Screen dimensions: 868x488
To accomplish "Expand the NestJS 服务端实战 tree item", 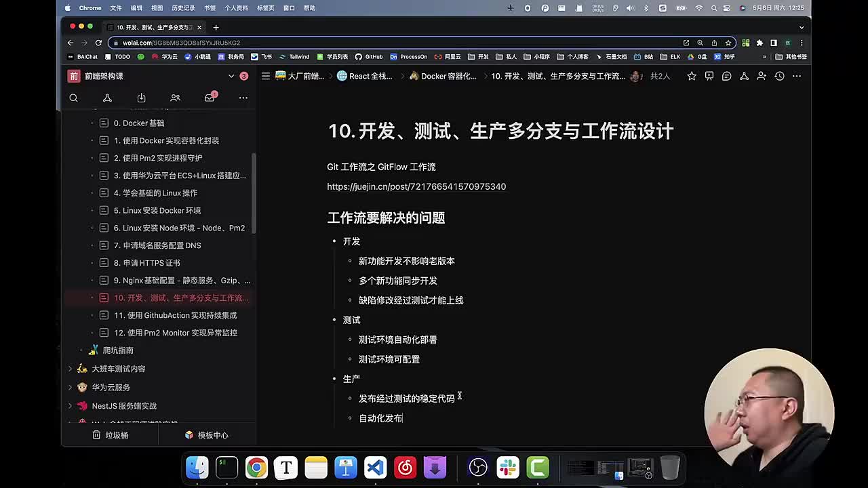I will (x=70, y=405).
